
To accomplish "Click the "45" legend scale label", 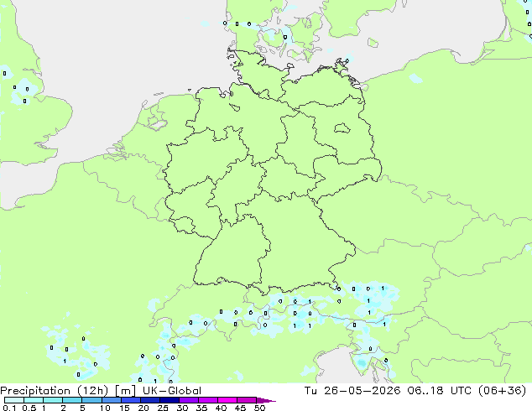I will (x=240, y=408).
